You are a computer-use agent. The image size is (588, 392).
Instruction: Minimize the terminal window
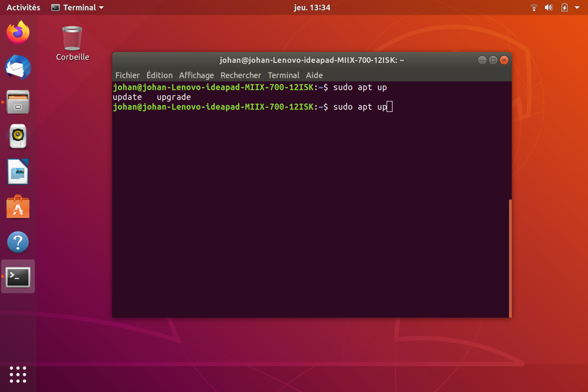tap(482, 60)
